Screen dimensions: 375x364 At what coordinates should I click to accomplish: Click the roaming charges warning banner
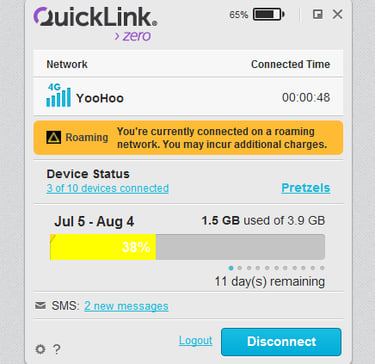click(188, 138)
